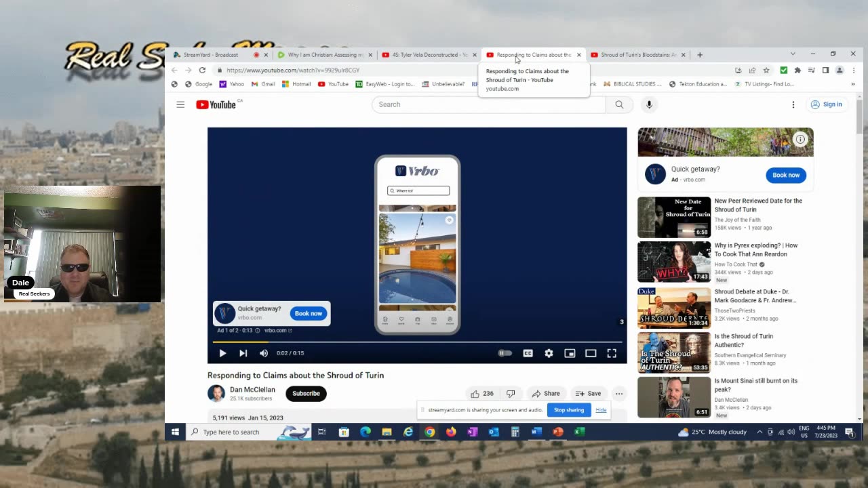Image resolution: width=868 pixels, height=488 pixels.
Task: Open Gmail bookmark
Action: click(263, 84)
